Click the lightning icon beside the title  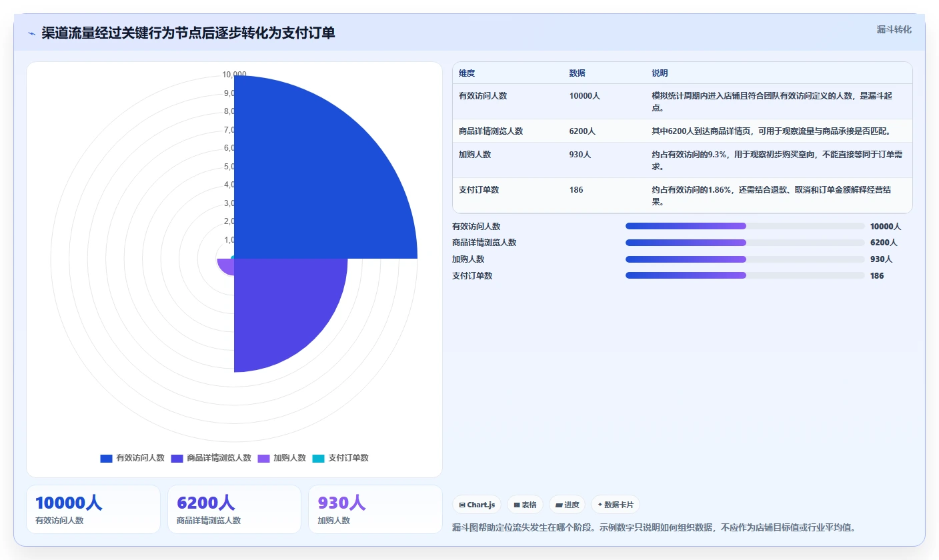coord(31,33)
